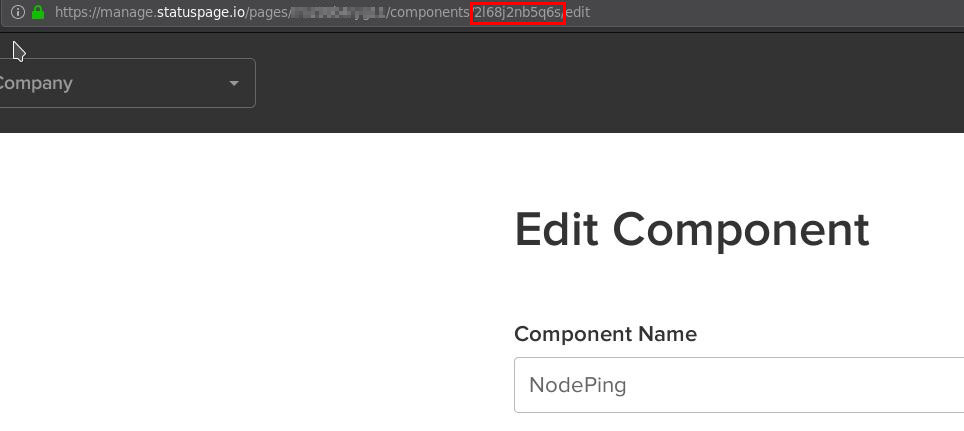Click the NodePing text in the field
Viewport: 964px width, 431px height.
pyautogui.click(x=578, y=385)
